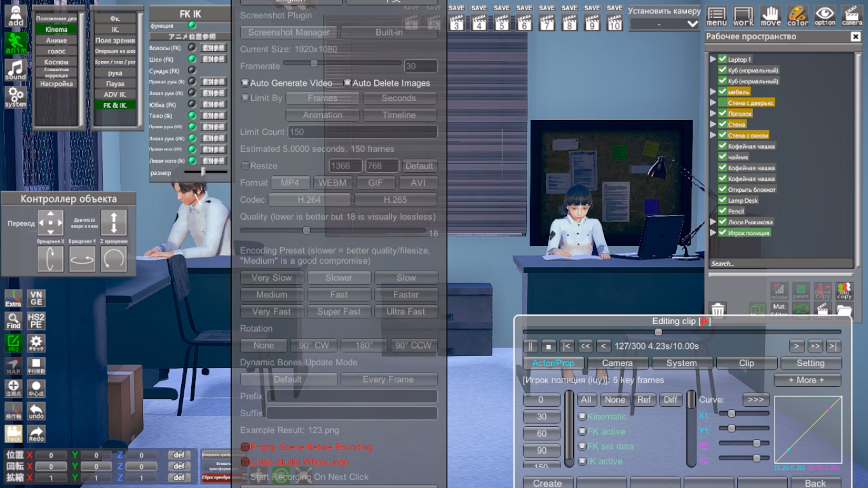Viewport: 868px width, 488px height.
Task: Open the sound music-note icon
Action: [x=15, y=71]
